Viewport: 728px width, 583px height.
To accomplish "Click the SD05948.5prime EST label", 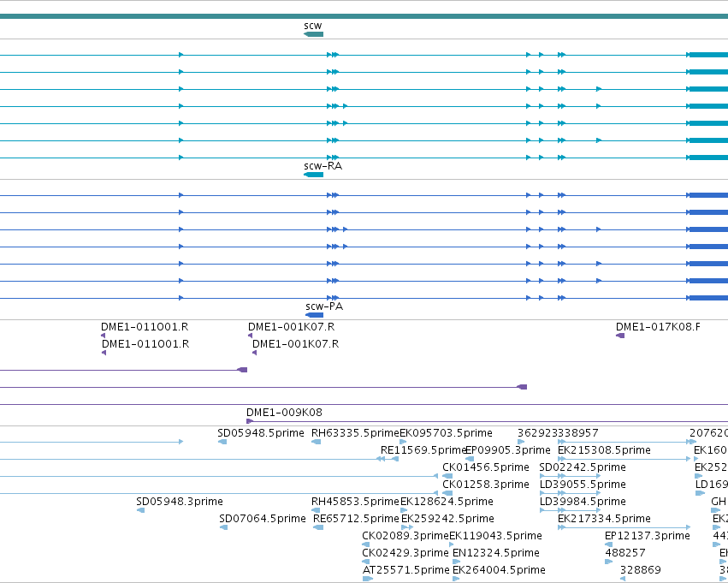I will [261, 433].
